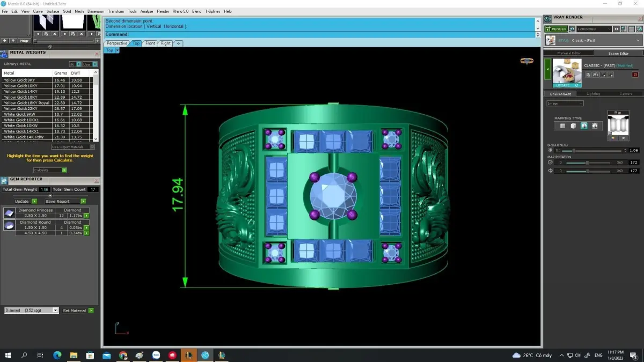Viewport: 644px width, 362px height.
Task: Close the Gem Reporter panel
Action: (97, 181)
